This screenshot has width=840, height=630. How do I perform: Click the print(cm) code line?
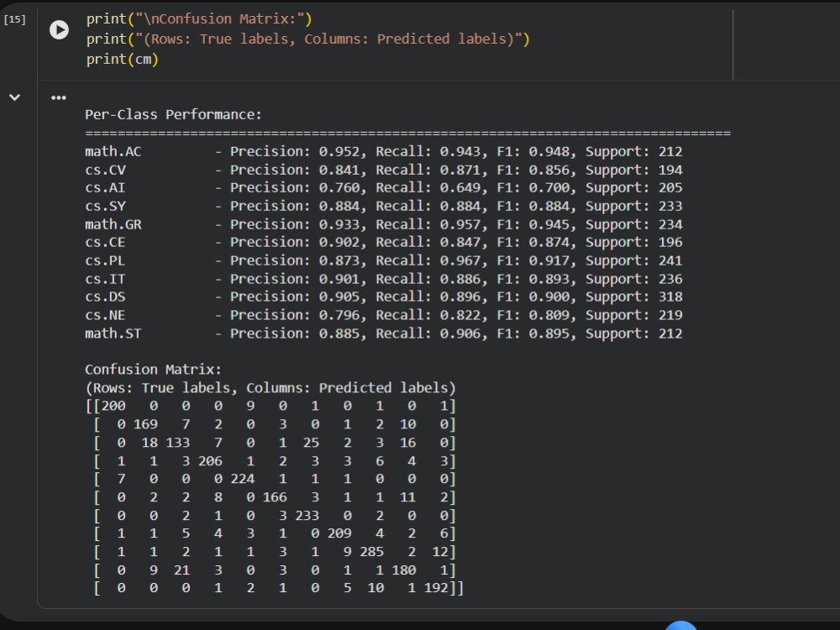(x=123, y=59)
